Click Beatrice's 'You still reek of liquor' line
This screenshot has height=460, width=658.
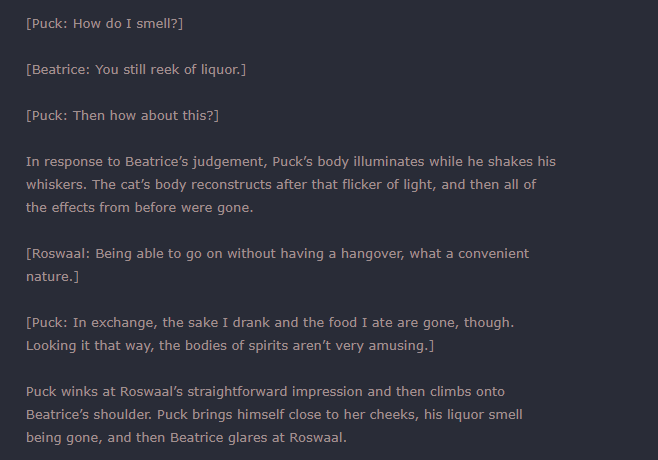136,70
